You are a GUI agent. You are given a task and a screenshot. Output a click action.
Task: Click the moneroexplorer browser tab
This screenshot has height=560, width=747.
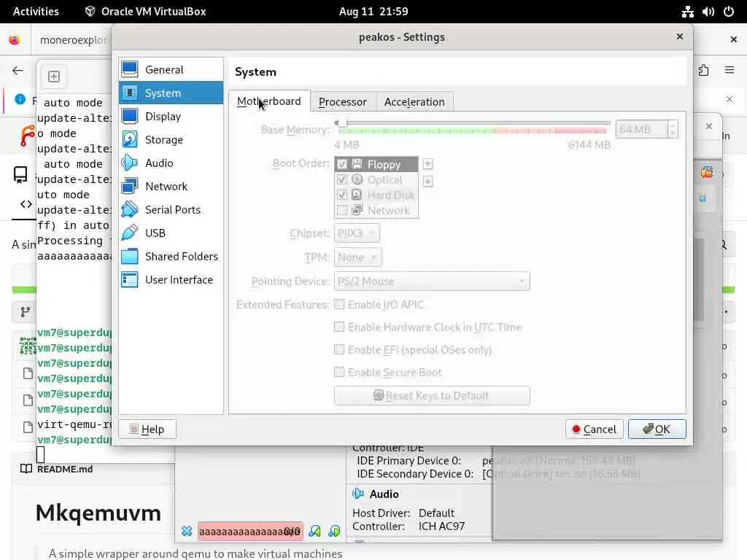click(71, 40)
